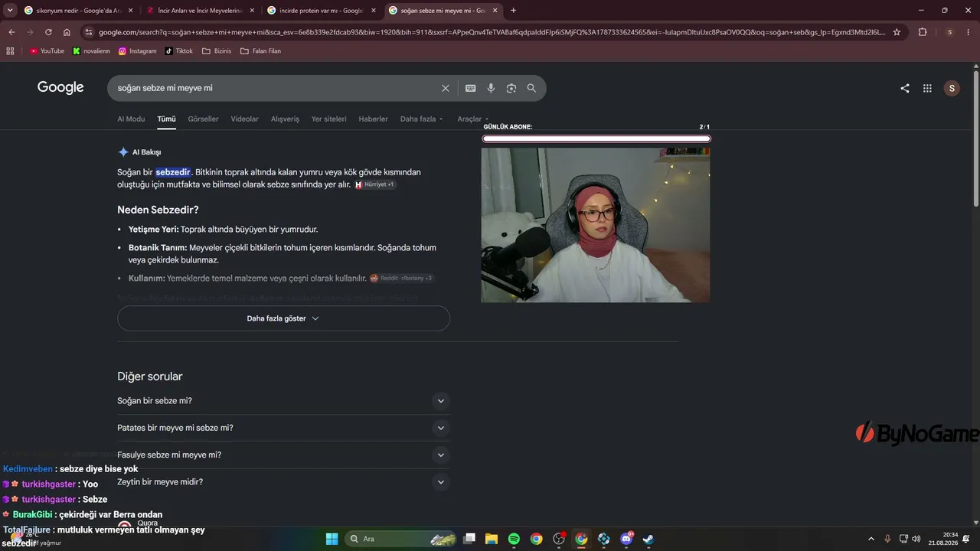980x551 pixels.
Task: Open a new browser tab
Action: click(x=513, y=11)
